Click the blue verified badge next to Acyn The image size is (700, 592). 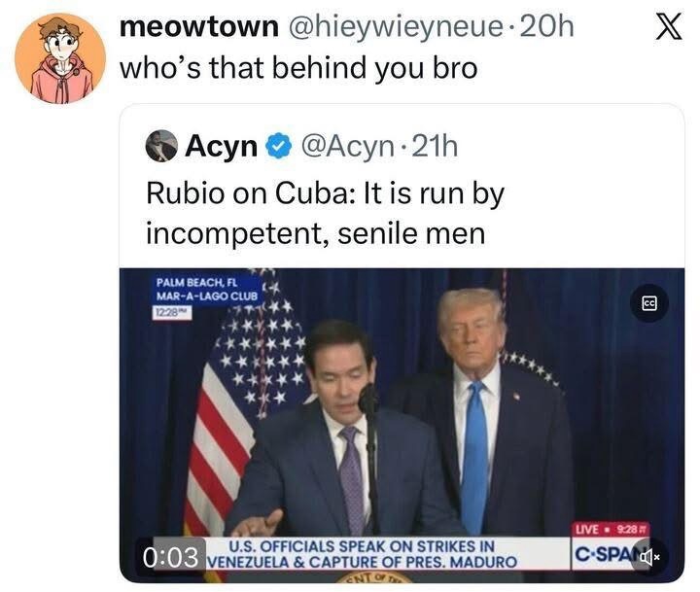click(x=279, y=147)
